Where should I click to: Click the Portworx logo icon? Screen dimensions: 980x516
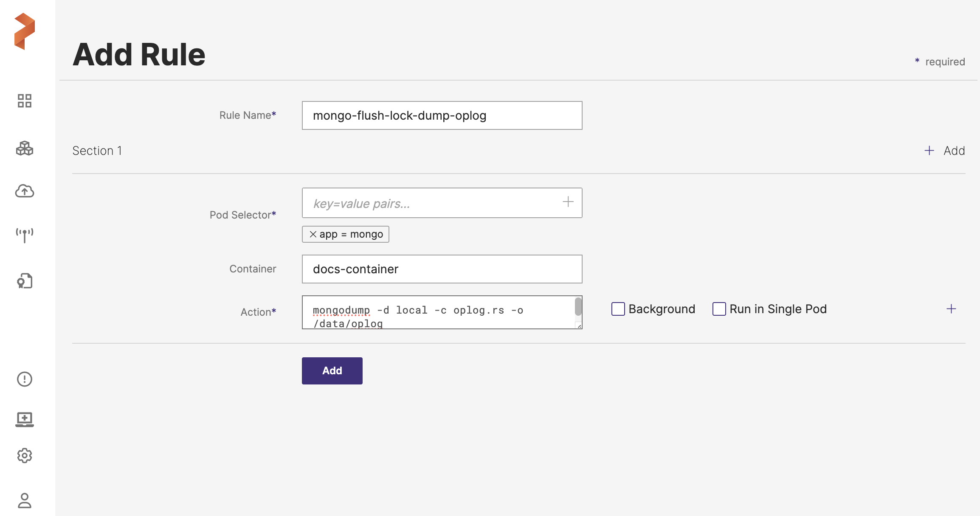point(24,31)
